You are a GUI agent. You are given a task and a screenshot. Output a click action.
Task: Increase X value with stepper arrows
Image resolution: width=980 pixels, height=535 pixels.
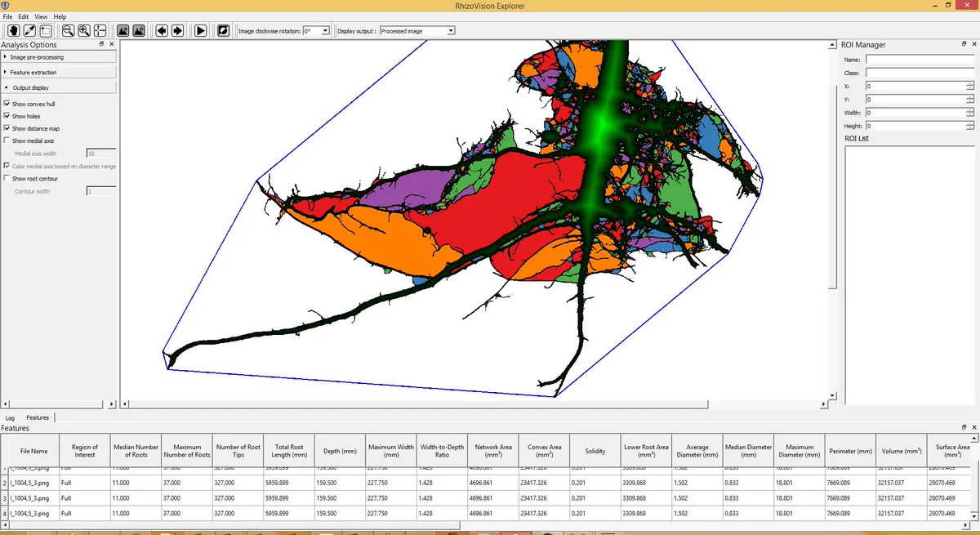(969, 83)
